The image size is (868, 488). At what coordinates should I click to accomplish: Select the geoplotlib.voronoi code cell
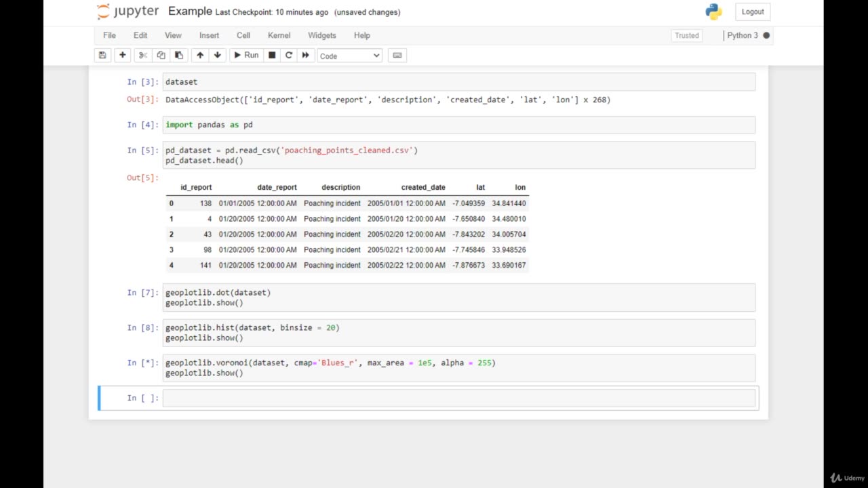(459, 368)
